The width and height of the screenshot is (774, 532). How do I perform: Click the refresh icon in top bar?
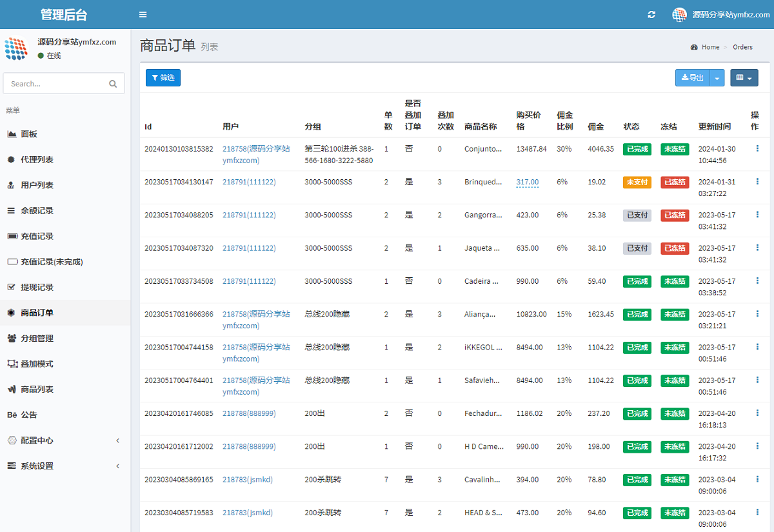pyautogui.click(x=651, y=15)
